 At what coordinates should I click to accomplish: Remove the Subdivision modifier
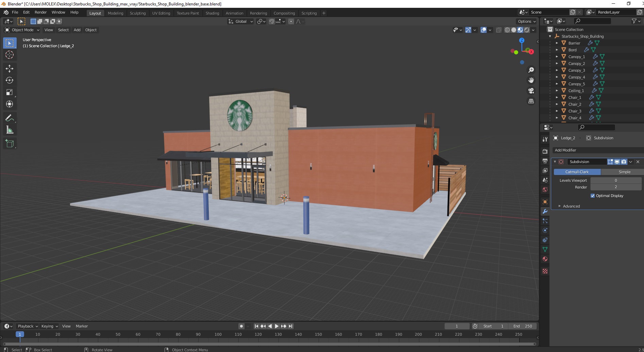tap(638, 162)
